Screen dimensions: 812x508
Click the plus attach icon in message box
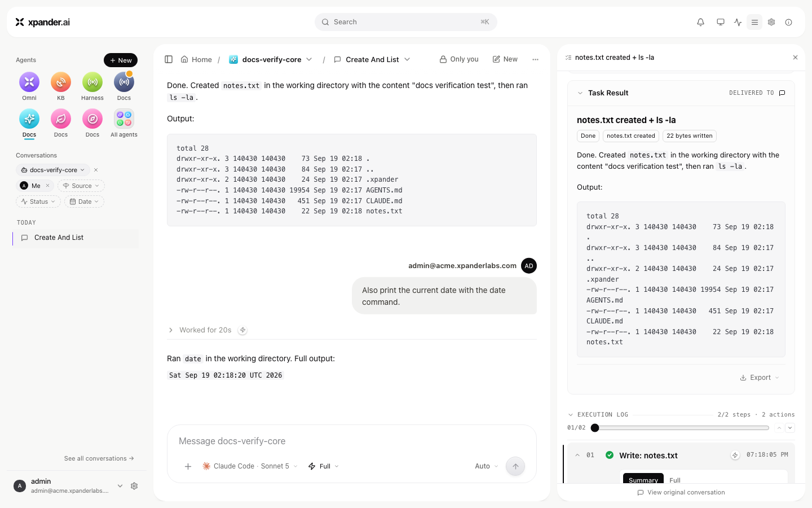pyautogui.click(x=188, y=466)
